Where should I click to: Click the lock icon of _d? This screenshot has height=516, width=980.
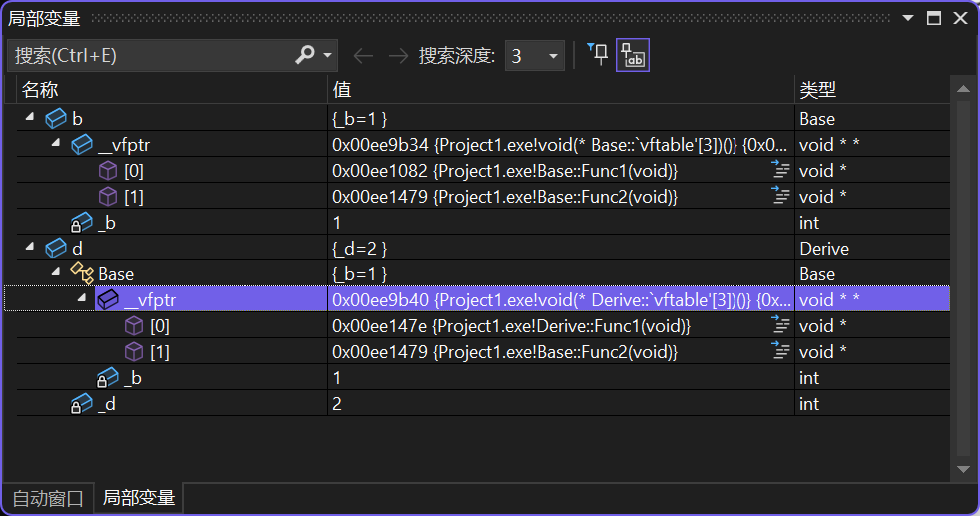click(82, 404)
